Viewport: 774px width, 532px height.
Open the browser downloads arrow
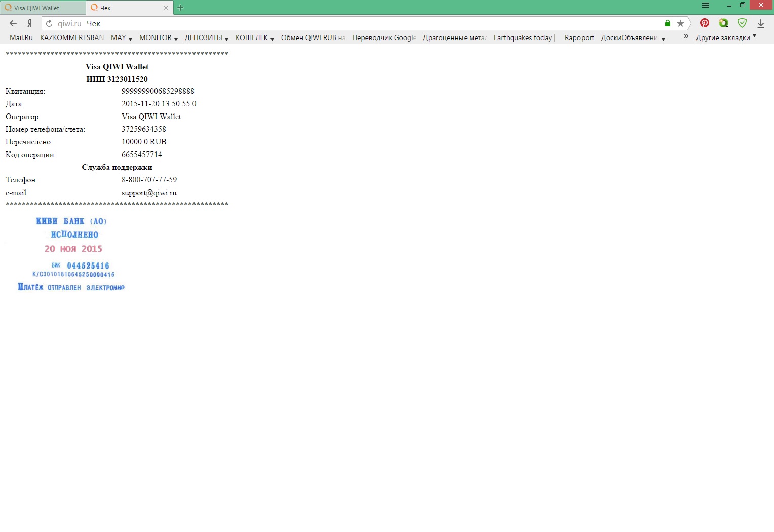761,23
